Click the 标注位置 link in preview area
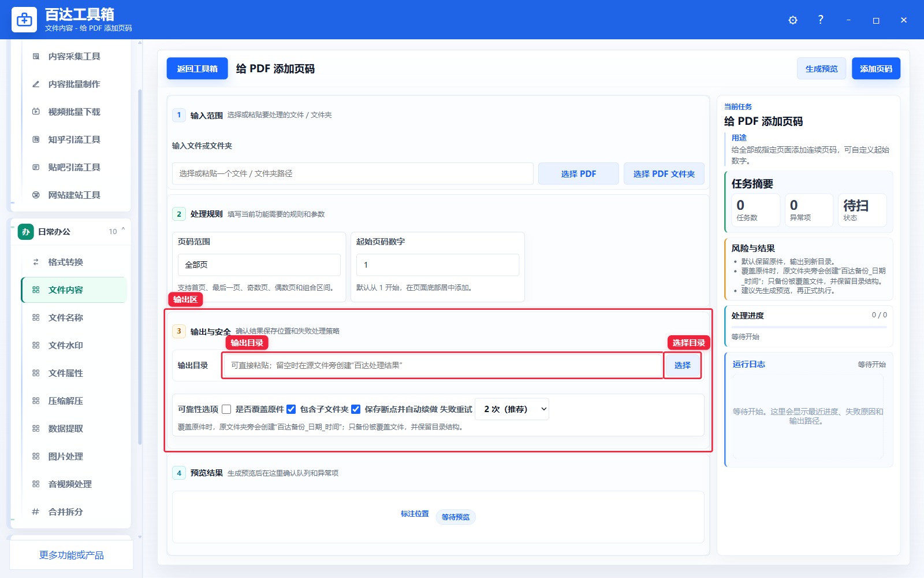 (415, 514)
